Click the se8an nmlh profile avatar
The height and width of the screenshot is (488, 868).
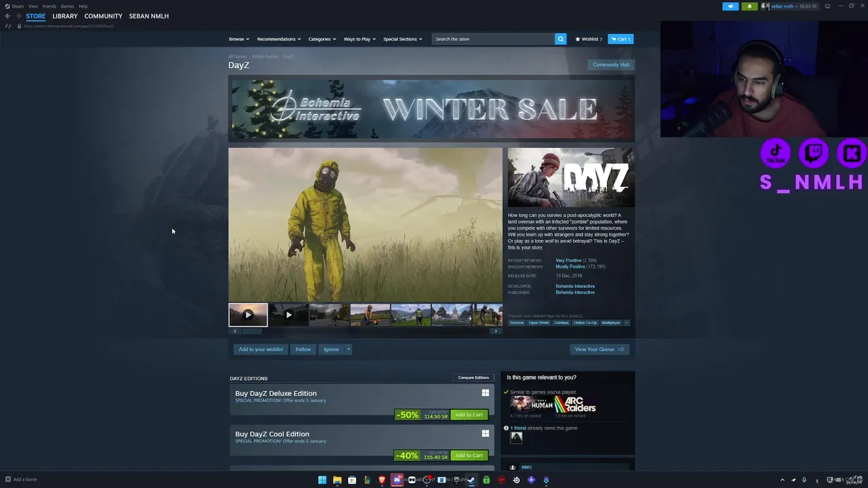pyautogui.click(x=765, y=6)
